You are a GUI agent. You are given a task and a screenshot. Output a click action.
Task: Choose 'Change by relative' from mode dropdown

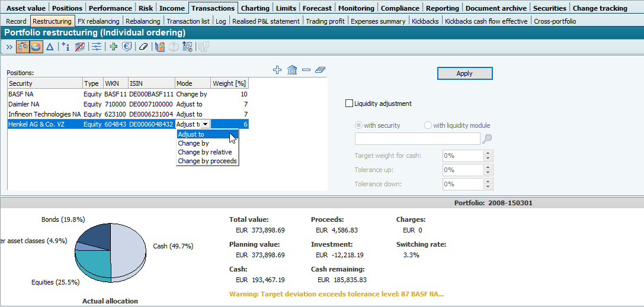tap(204, 152)
